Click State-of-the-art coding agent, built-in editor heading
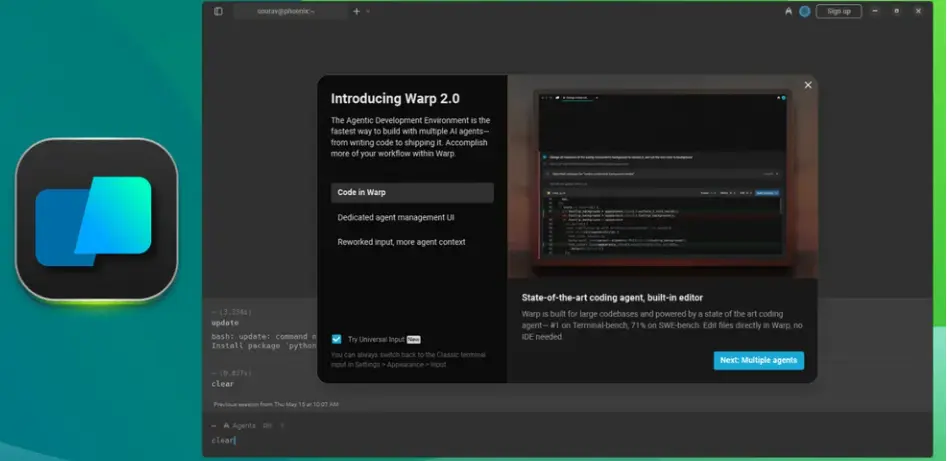This screenshot has width=947, height=461. [x=612, y=297]
